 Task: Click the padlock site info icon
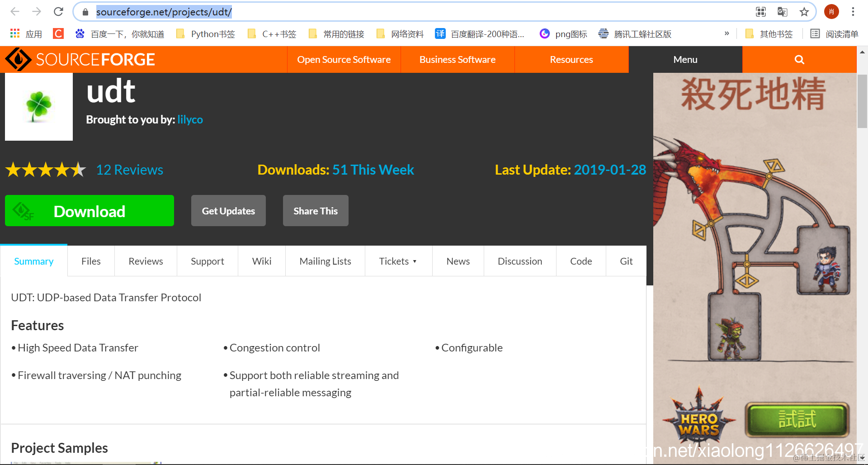point(85,12)
